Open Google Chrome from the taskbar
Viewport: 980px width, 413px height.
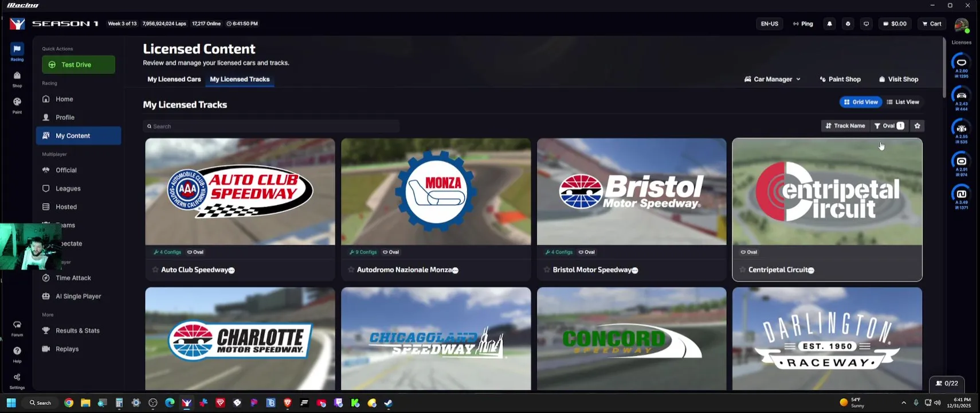[69, 403]
